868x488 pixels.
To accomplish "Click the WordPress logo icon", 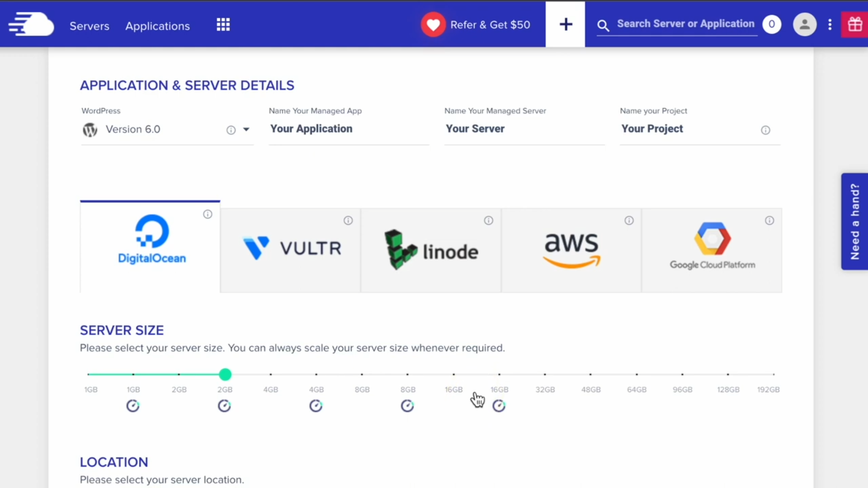I will click(x=90, y=130).
